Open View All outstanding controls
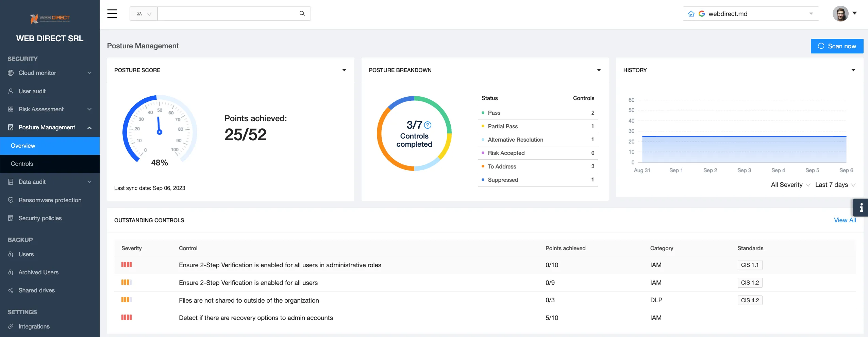The height and width of the screenshot is (337, 868). pyautogui.click(x=844, y=220)
